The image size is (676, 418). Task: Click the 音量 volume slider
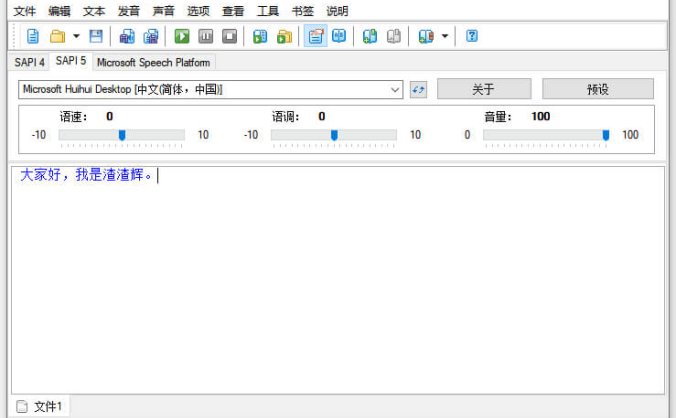coord(546,135)
